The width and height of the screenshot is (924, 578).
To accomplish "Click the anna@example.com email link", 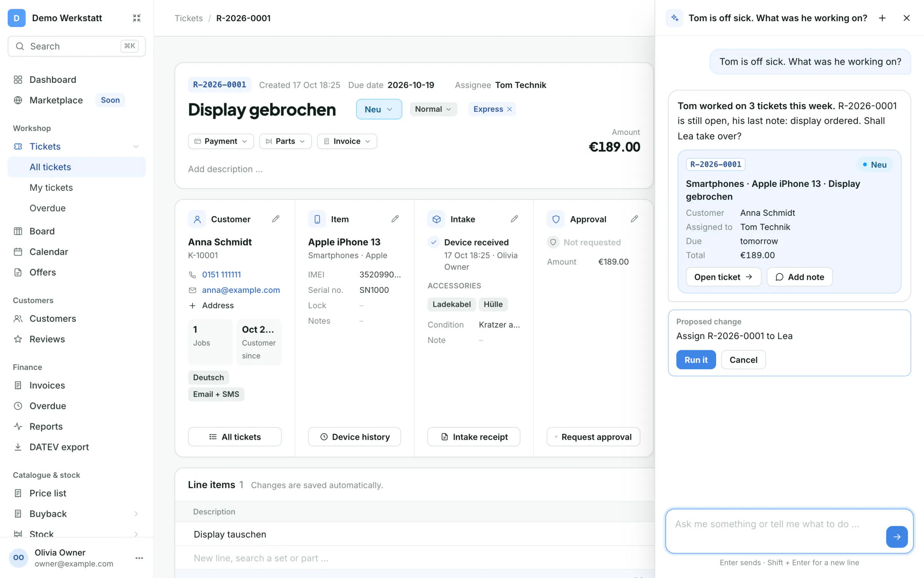I will pos(241,290).
